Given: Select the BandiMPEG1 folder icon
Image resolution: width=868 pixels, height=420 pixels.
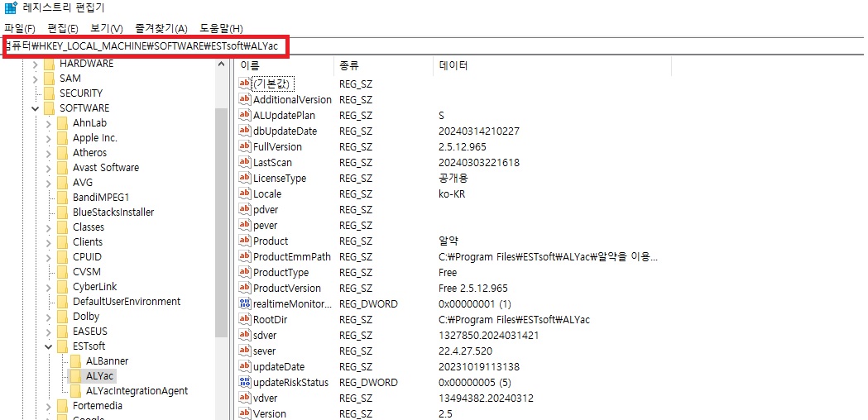Looking at the screenshot, I should 62,198.
